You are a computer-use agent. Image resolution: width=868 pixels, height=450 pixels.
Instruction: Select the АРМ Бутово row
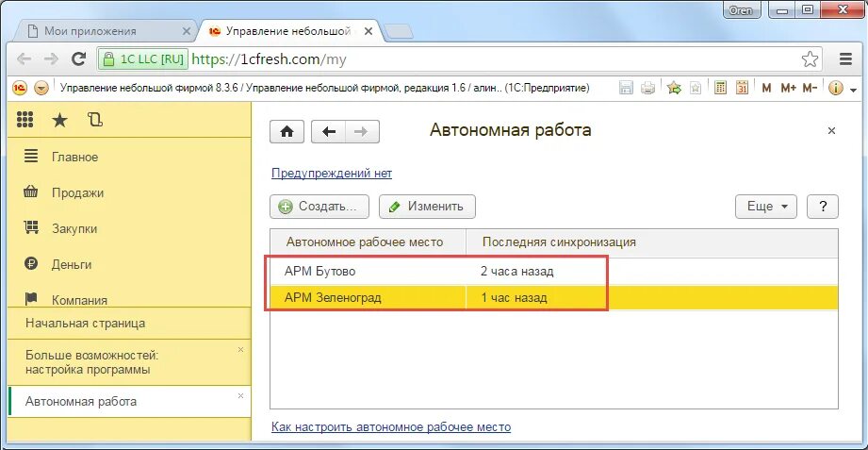553,272
